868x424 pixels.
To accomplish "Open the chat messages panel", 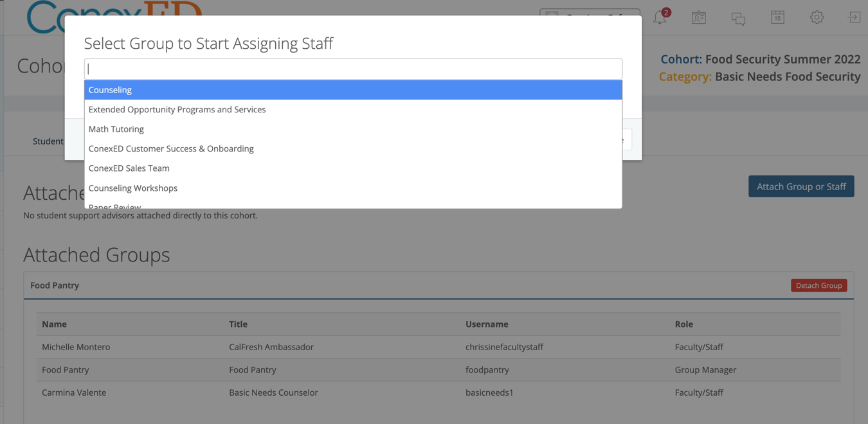I will pos(738,17).
